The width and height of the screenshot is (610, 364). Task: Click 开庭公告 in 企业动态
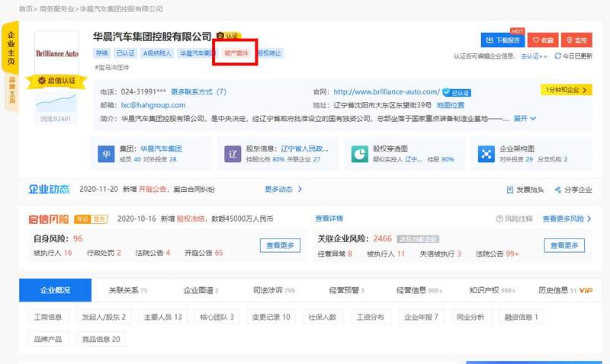tap(152, 189)
